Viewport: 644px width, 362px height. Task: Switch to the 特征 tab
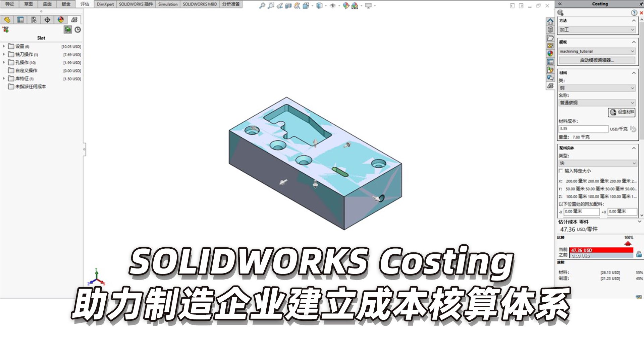coord(10,4)
